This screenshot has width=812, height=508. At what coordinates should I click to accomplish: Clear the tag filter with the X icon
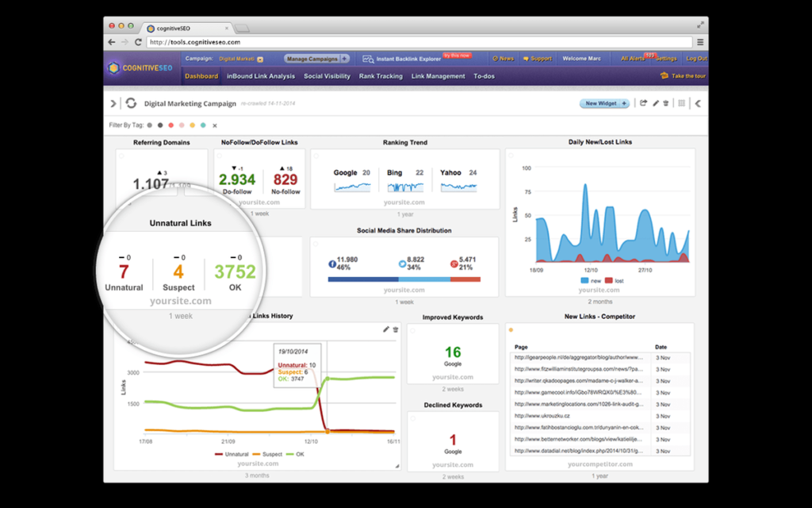[x=214, y=125]
